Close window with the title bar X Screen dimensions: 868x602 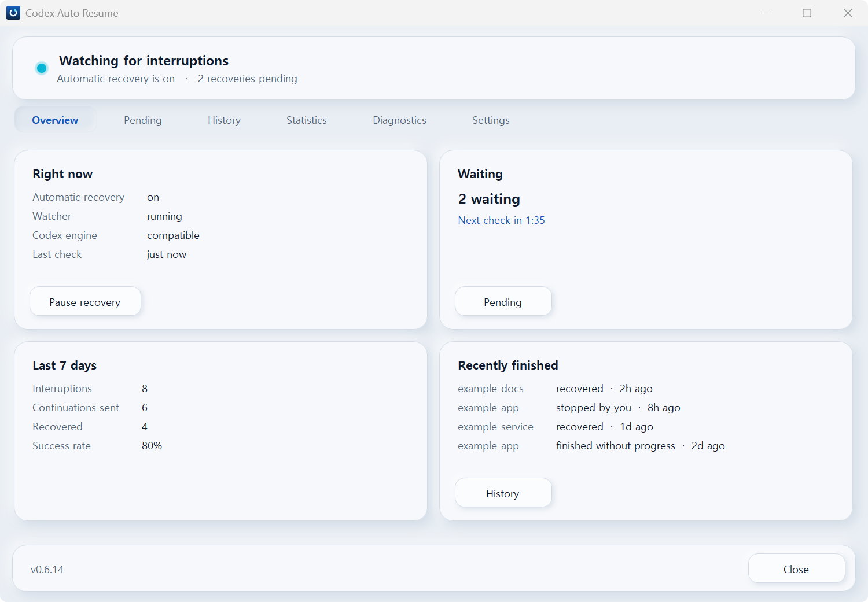coord(848,13)
